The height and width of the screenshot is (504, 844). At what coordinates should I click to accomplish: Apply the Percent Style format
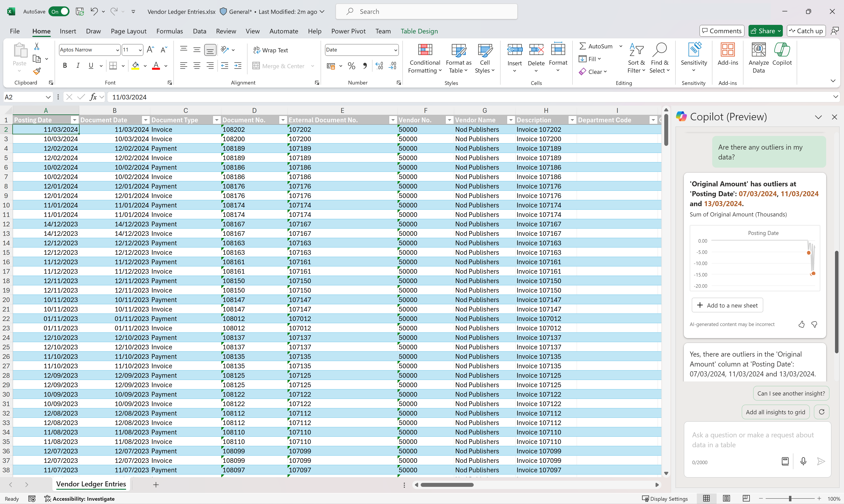point(352,66)
